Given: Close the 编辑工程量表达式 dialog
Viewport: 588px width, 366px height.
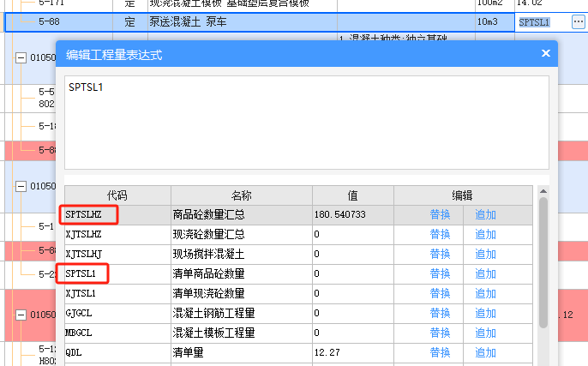Looking at the screenshot, I should (x=546, y=53).
